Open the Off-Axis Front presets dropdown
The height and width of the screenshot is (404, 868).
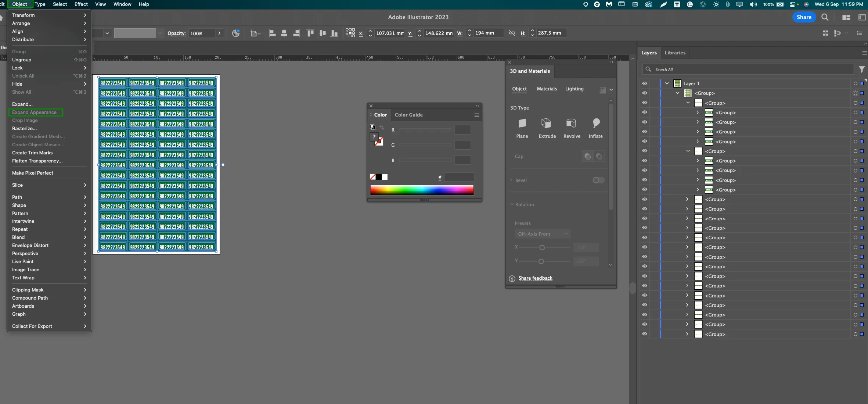pos(542,234)
